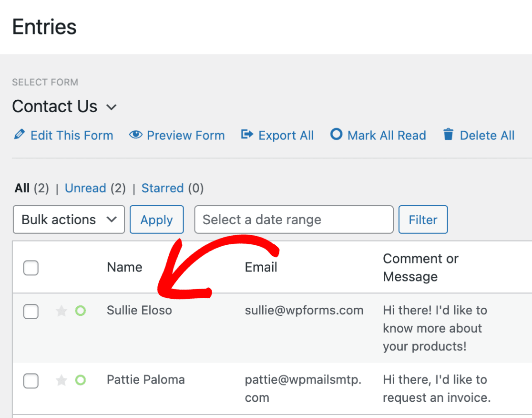The width and height of the screenshot is (532, 418).
Task: Mark Pattie Paloma's entry as read
Action: tap(80, 380)
